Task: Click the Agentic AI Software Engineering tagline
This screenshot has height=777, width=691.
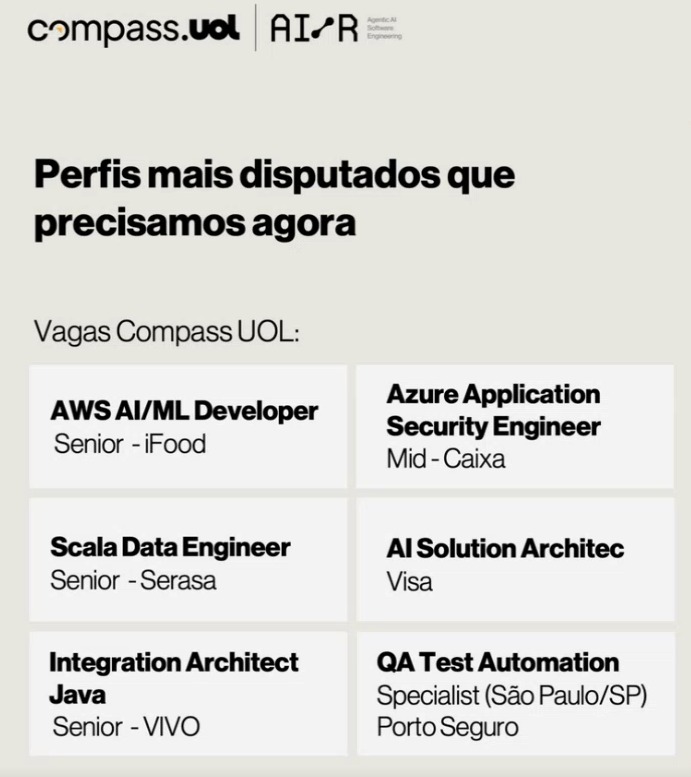Action: [x=384, y=29]
